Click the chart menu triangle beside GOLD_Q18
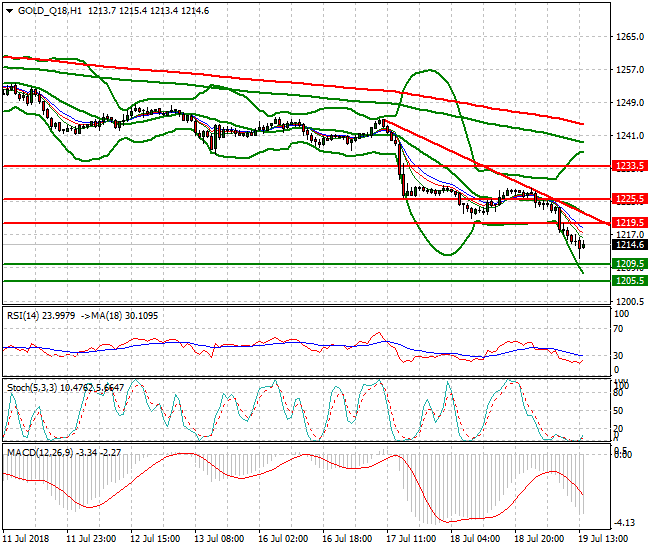 [10, 11]
